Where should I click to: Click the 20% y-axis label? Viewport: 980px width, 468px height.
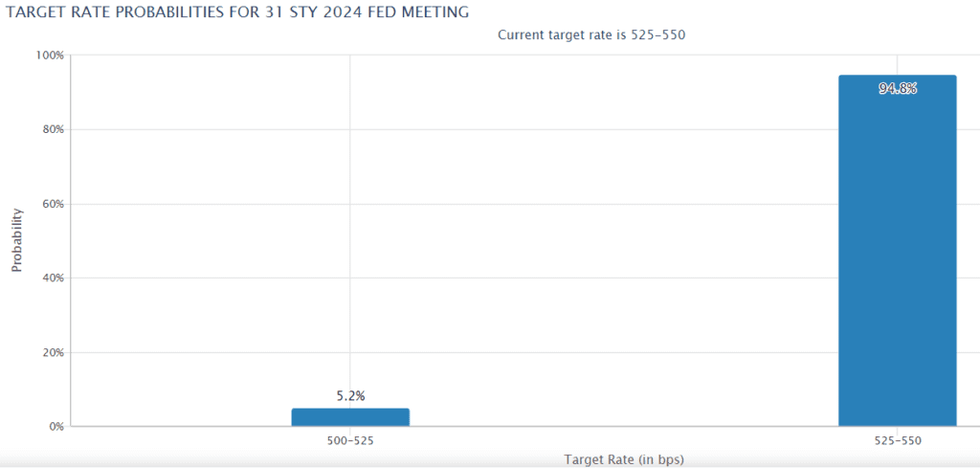tap(51, 352)
